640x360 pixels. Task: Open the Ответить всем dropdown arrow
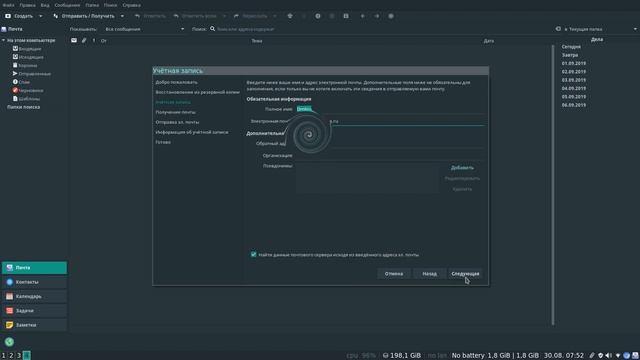coord(224,16)
